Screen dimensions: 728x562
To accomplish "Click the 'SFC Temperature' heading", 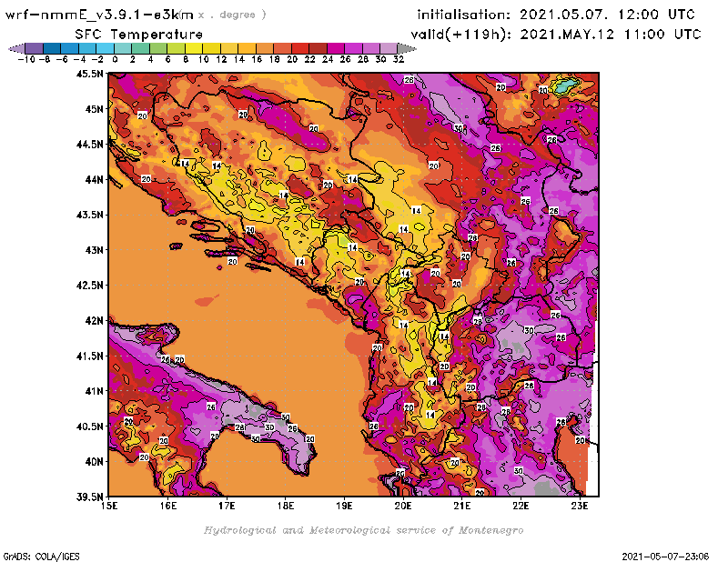I will click(139, 35).
